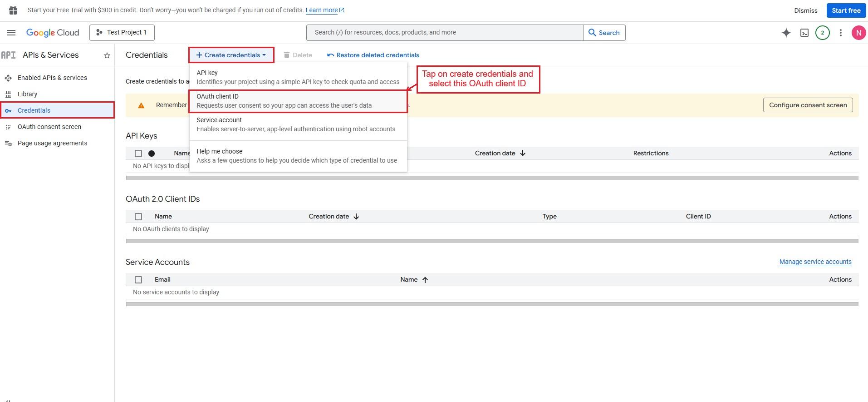Image resolution: width=868 pixels, height=402 pixels.
Task: Activate the Cloud Shell terminal icon
Action: point(804,33)
